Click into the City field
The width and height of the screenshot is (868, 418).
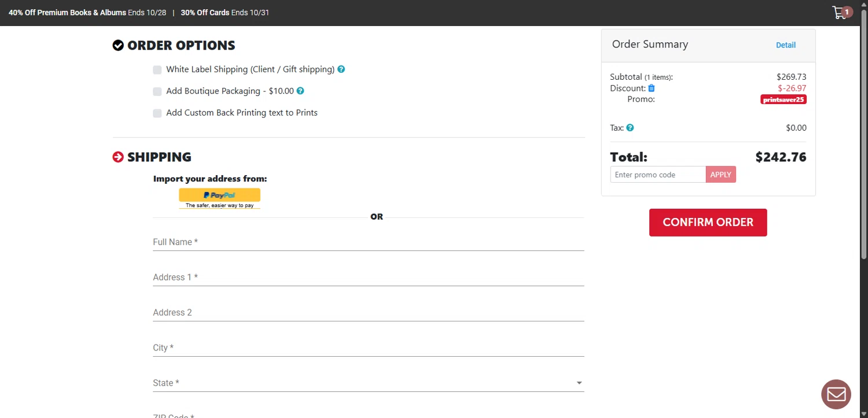point(368,348)
